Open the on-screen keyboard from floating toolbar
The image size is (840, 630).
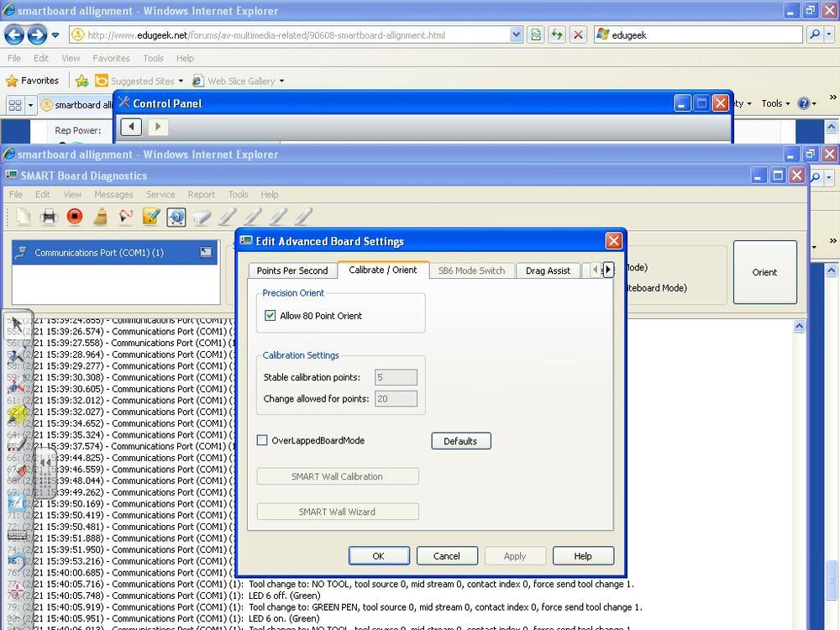pos(17,533)
